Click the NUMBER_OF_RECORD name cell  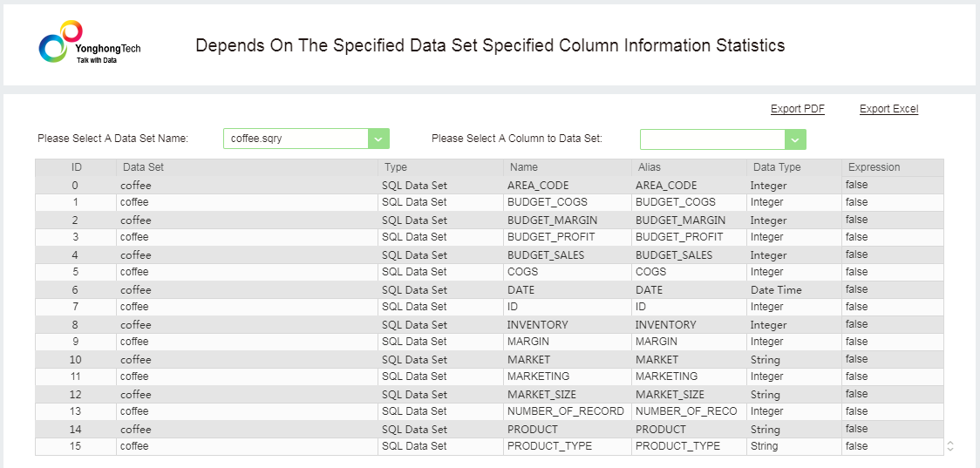[x=565, y=411]
